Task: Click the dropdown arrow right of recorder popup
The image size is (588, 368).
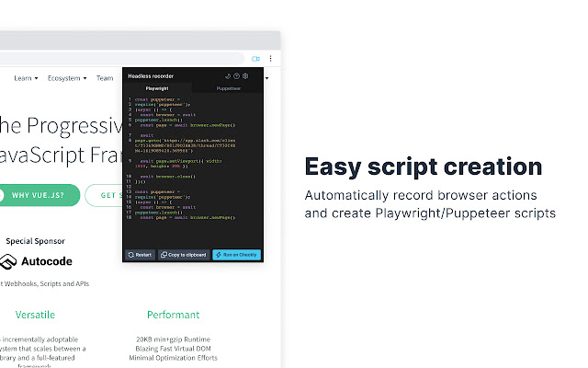Action: (267, 78)
